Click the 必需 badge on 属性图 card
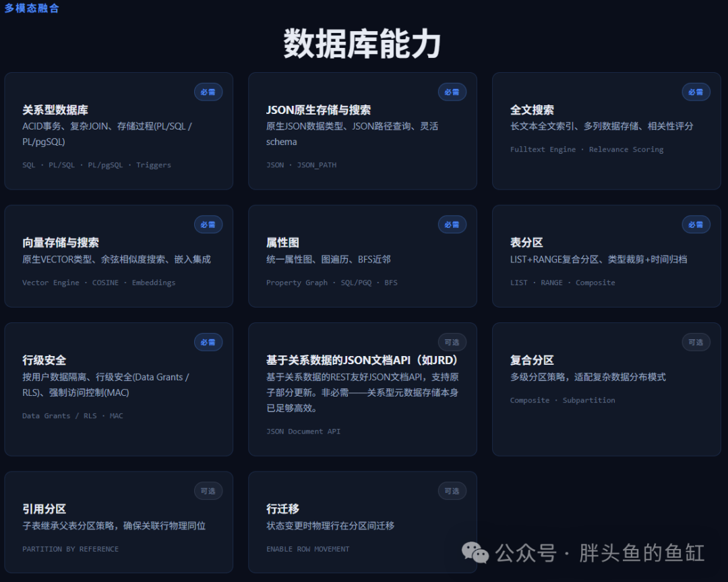 coord(452,225)
